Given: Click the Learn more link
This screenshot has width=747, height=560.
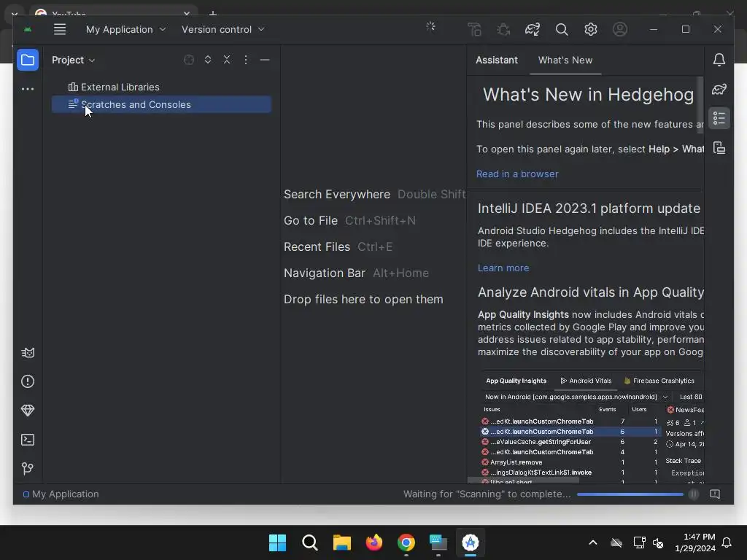Looking at the screenshot, I should (x=503, y=268).
